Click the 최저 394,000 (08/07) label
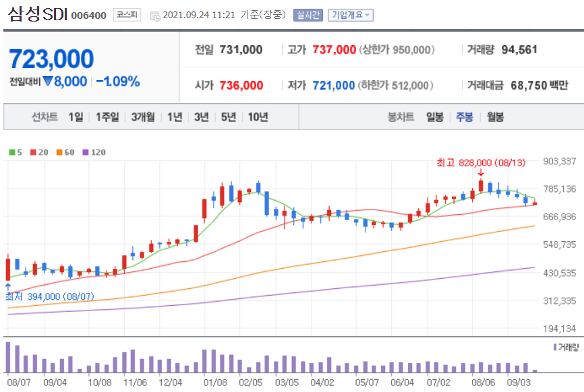The height and width of the screenshot is (392, 584). pyautogui.click(x=49, y=296)
